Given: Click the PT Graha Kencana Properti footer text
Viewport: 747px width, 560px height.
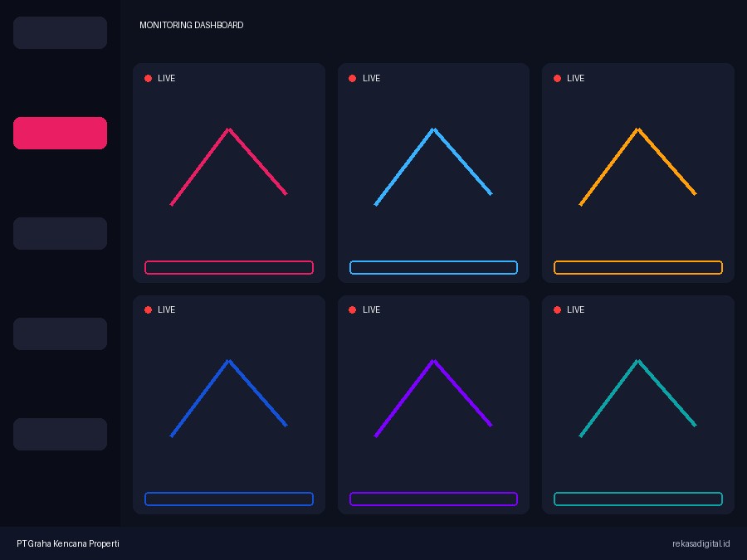Looking at the screenshot, I should point(68,543).
